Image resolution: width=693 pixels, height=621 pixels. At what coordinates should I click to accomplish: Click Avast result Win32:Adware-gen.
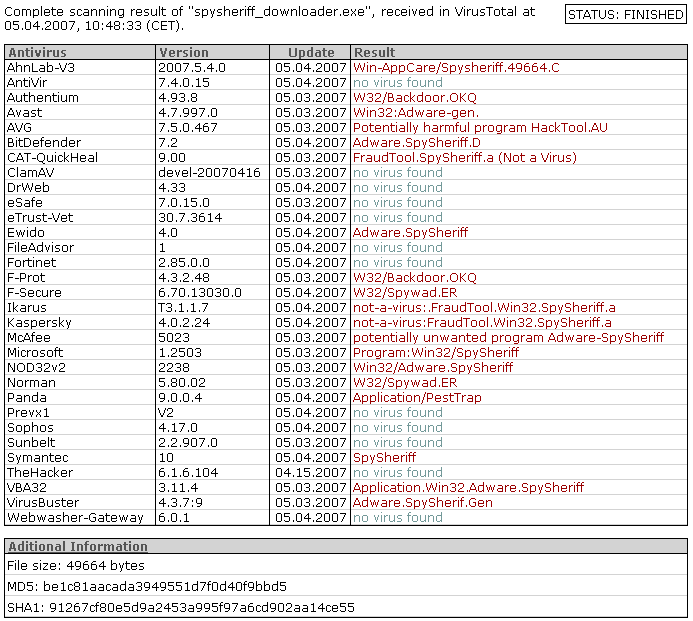[x=416, y=113]
